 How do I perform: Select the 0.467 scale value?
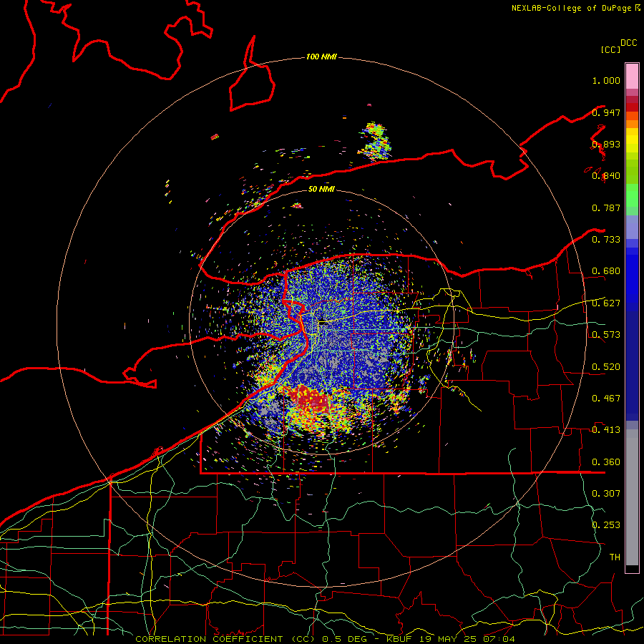tap(606, 399)
